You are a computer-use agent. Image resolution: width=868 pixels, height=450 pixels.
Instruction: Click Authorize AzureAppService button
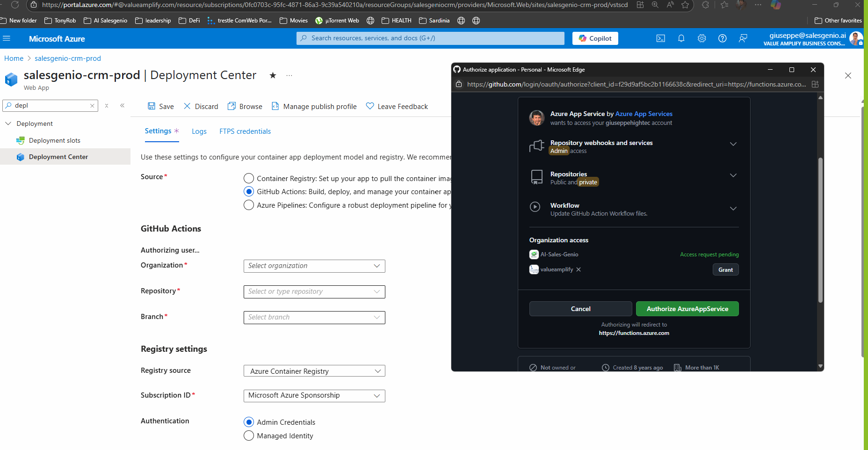[x=687, y=309]
